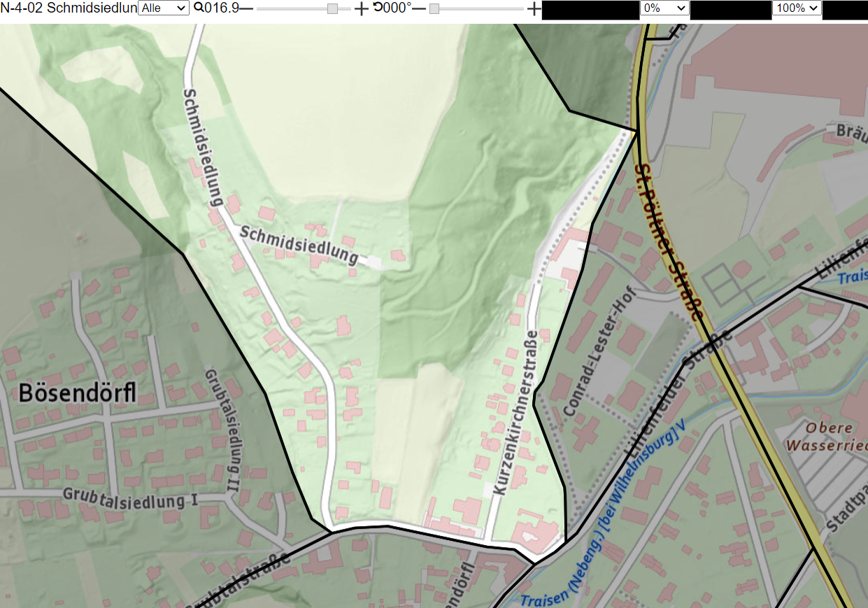Click the Grubtalsiedlung I street label
This screenshot has height=608, width=868.
(x=131, y=496)
